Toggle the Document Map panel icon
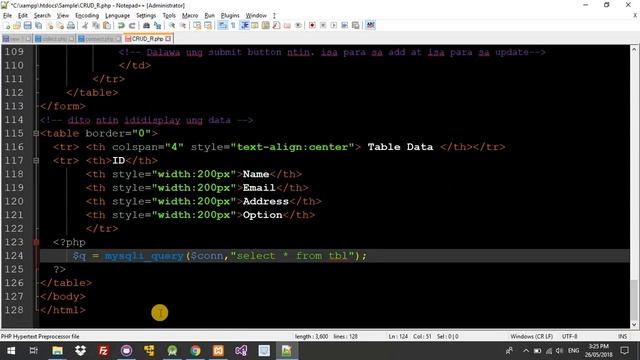The height and width of the screenshot is (360, 640). tap(265, 25)
